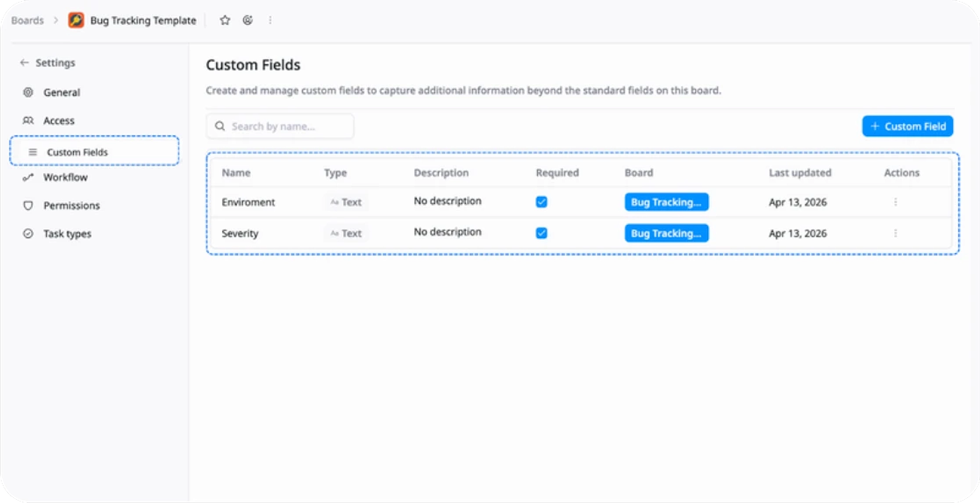Click the Boards breadcrumb link
Screen dimensions: 980x503
(27, 21)
